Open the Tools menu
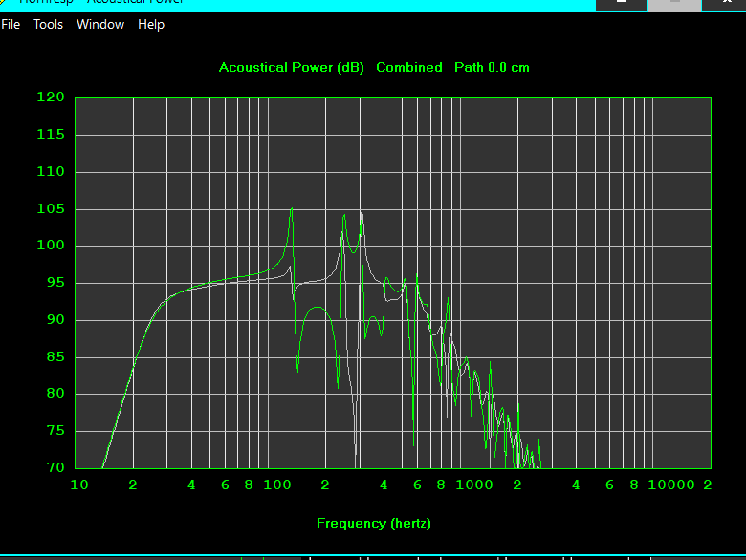Image resolution: width=746 pixels, height=560 pixels. [x=48, y=24]
